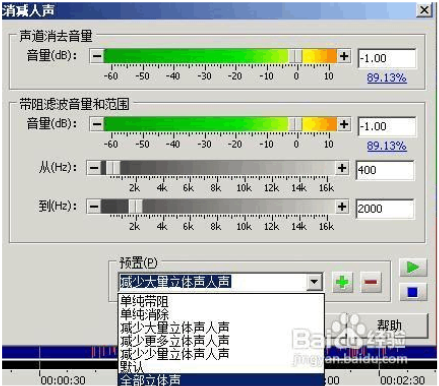Select 单纯带阻 from preset list
The height and width of the screenshot is (386, 439).
tap(144, 301)
